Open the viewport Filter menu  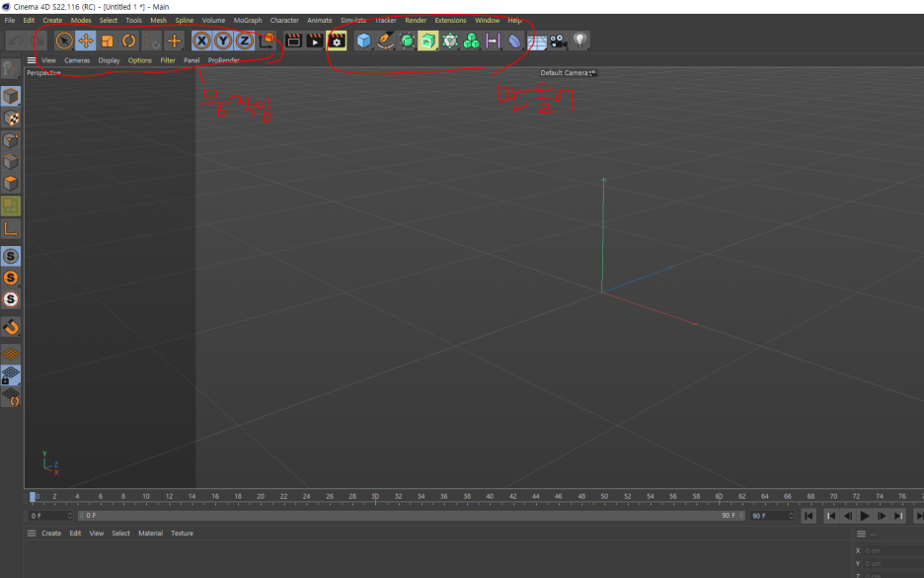[168, 60]
